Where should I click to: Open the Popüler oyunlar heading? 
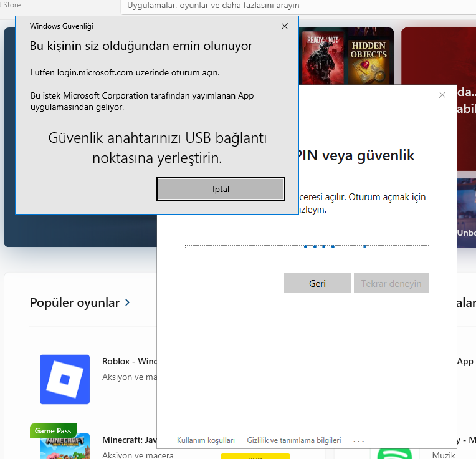point(75,302)
